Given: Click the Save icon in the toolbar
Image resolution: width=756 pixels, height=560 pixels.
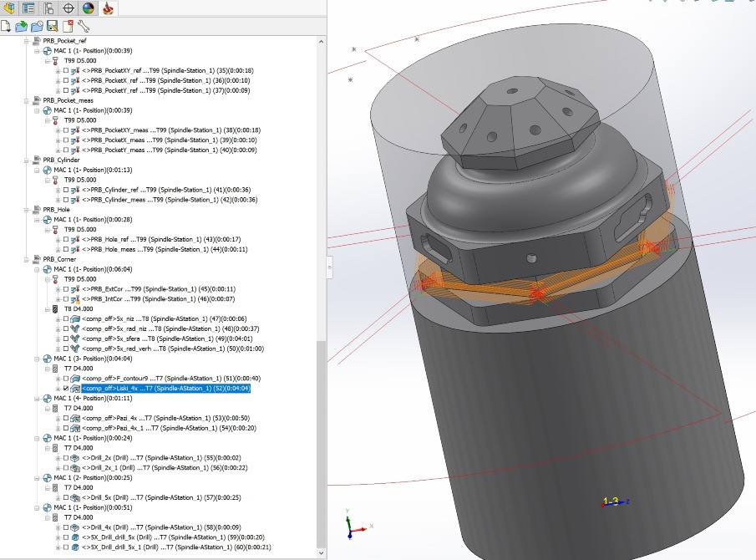Looking at the screenshot, I should (53, 26).
